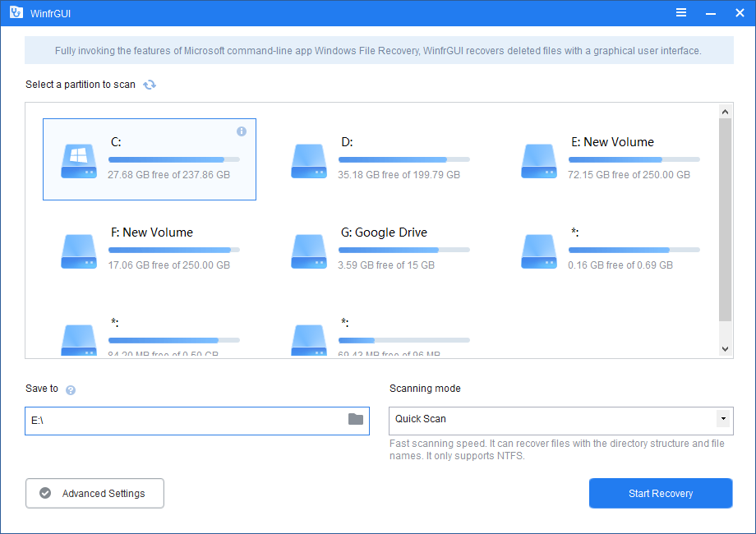This screenshot has height=534, width=756.
Task: Click the scrollbar down arrow
Action: pos(725,348)
